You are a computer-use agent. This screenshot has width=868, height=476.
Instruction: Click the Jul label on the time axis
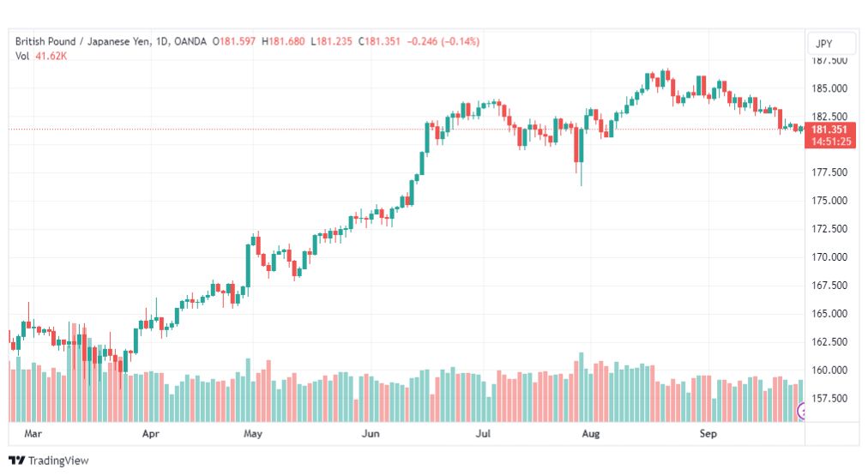[x=483, y=433]
